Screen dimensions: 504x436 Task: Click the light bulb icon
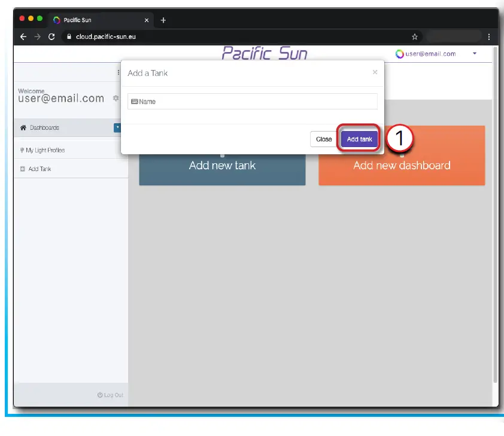coord(22,150)
